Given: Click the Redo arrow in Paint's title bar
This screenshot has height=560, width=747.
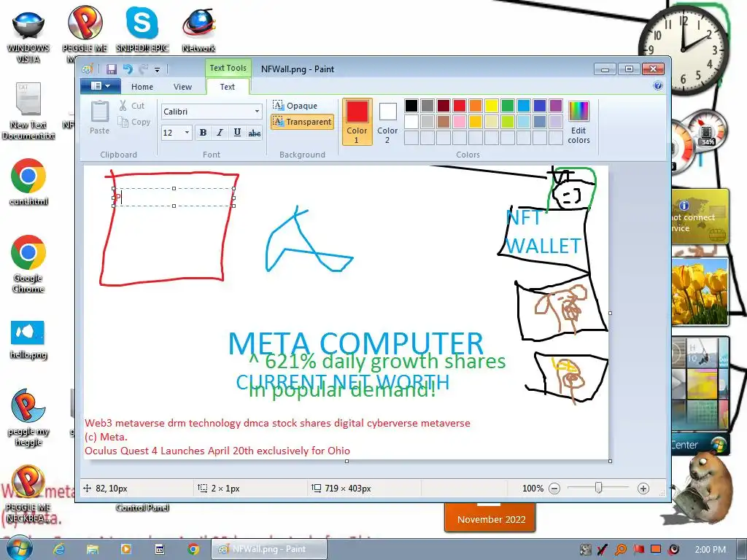Looking at the screenshot, I should click(x=144, y=69).
